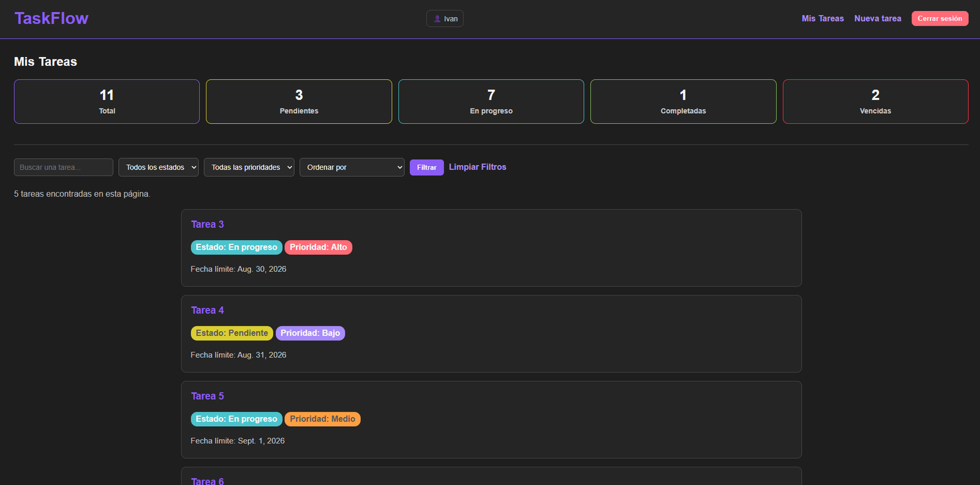Select the Pendientes 3 stat card
Image resolution: width=980 pixels, height=485 pixels.
(299, 102)
